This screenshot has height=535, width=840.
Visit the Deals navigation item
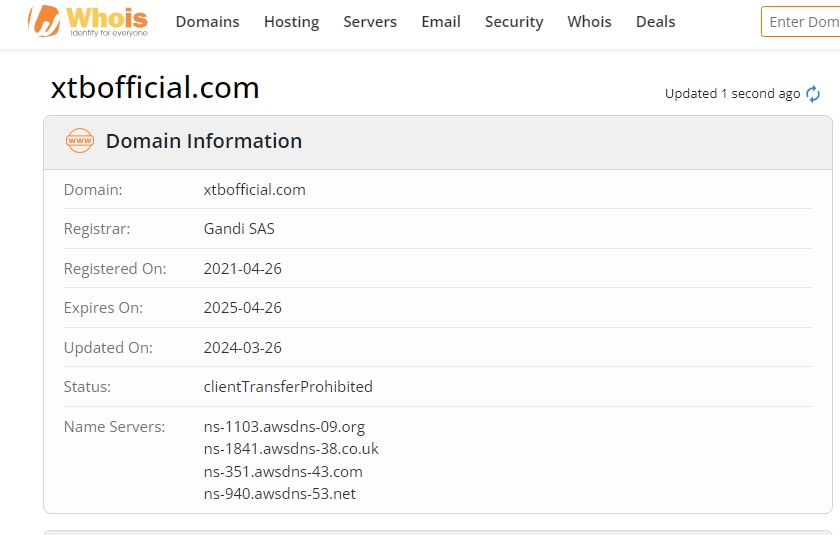pyautogui.click(x=655, y=22)
